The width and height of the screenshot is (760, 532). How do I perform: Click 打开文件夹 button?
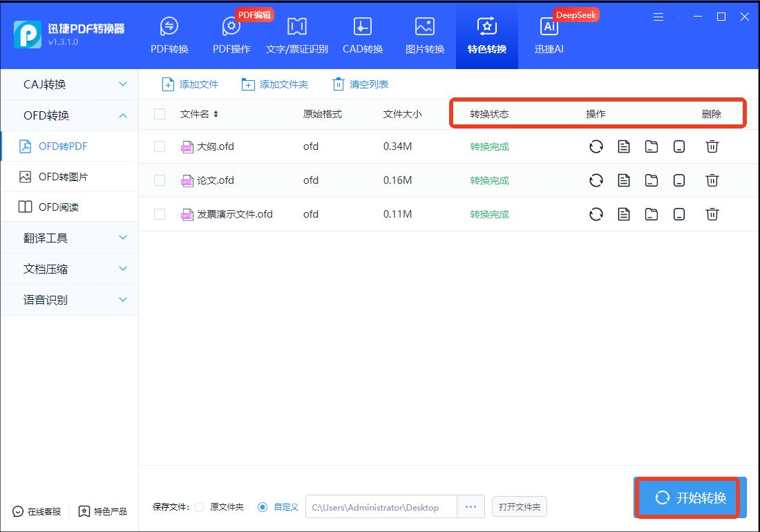click(x=520, y=507)
